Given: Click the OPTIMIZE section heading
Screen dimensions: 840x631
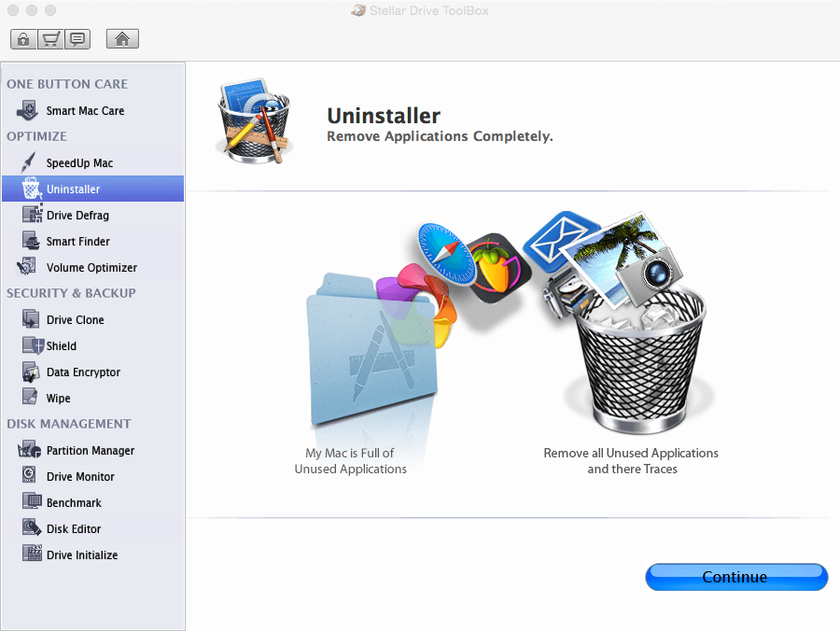Looking at the screenshot, I should 36,136.
